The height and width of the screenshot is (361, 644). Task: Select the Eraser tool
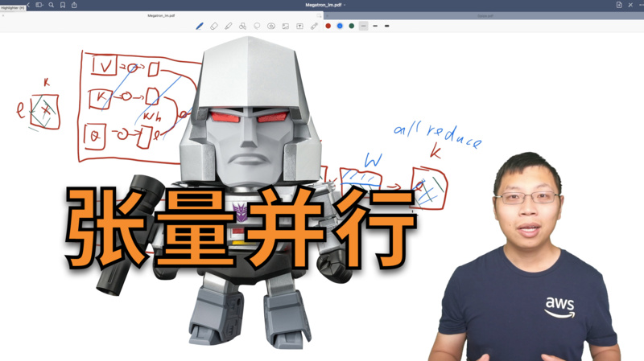[214, 26]
